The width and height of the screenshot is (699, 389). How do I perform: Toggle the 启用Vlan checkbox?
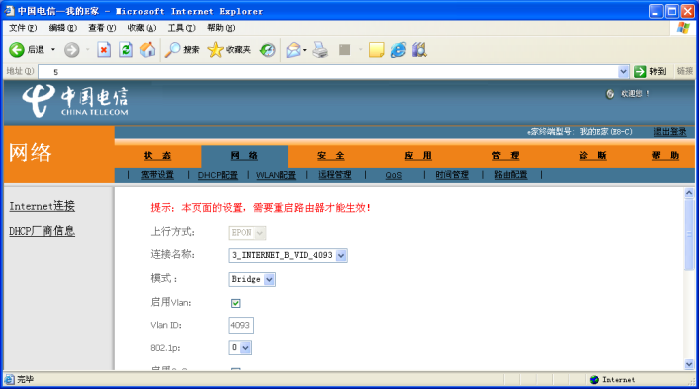click(x=236, y=303)
